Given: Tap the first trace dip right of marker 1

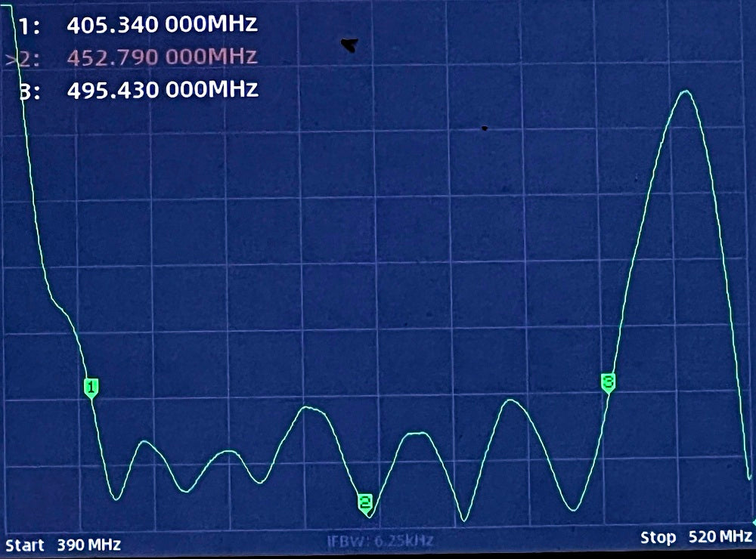Looking at the screenshot, I should (x=116, y=499).
